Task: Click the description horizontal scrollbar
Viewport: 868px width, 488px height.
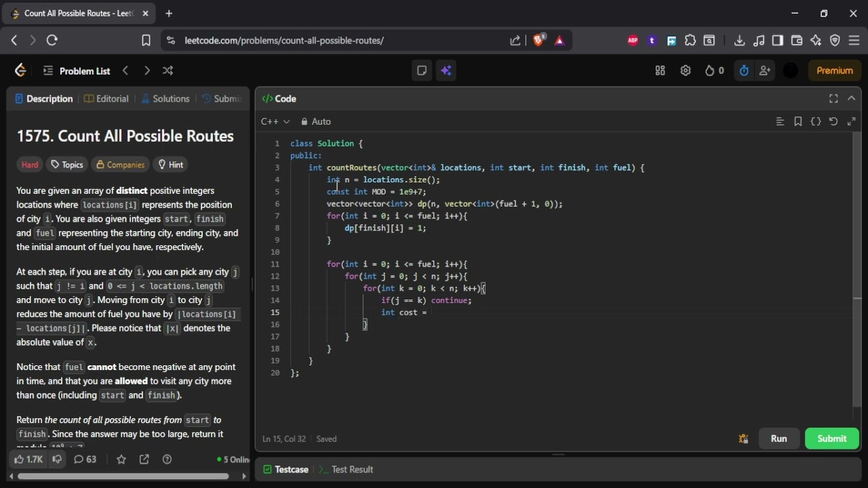Action: [123, 476]
